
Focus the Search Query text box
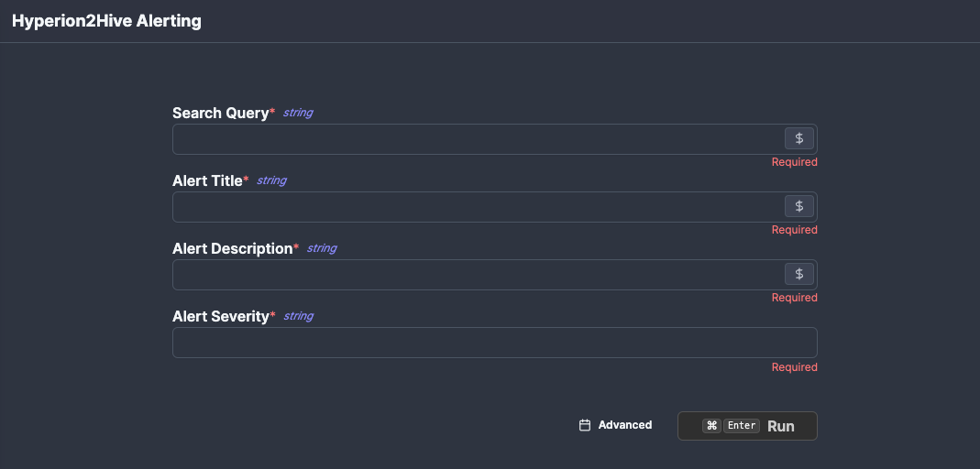477,139
